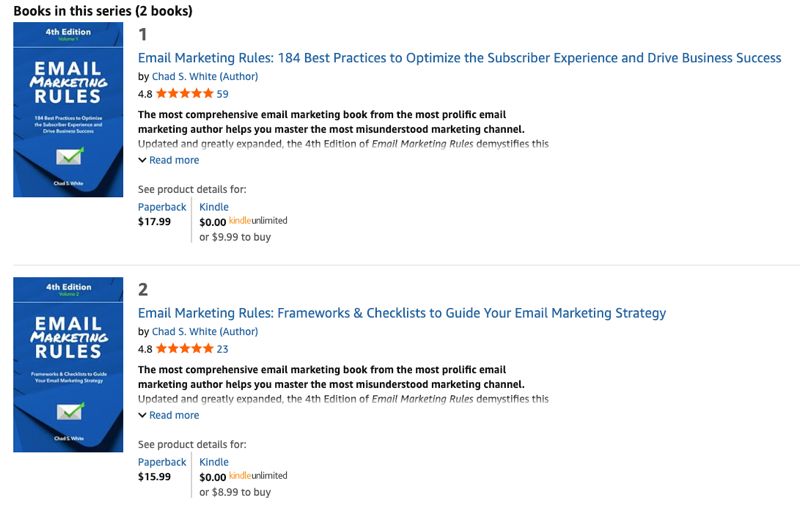Click kindleunlimited logo beside book 1 price
This screenshot has width=800, height=509.
(x=258, y=221)
